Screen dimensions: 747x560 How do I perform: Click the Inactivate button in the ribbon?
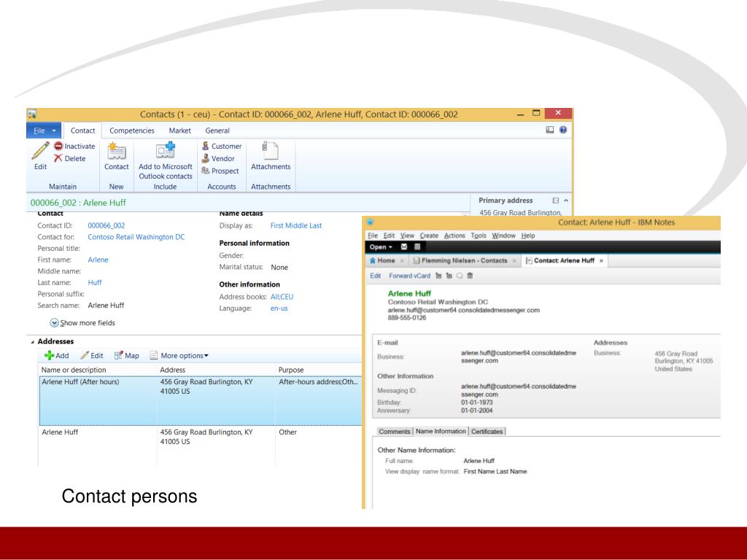coord(74,146)
